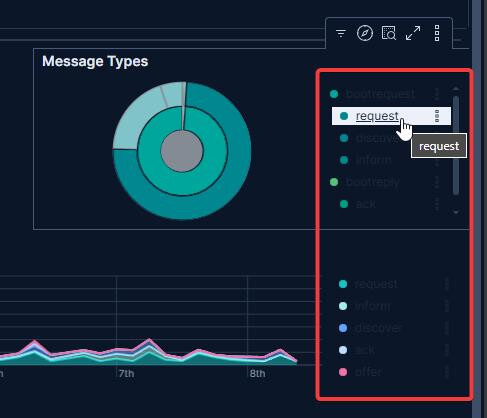Click the bootreply legend label

click(x=373, y=182)
